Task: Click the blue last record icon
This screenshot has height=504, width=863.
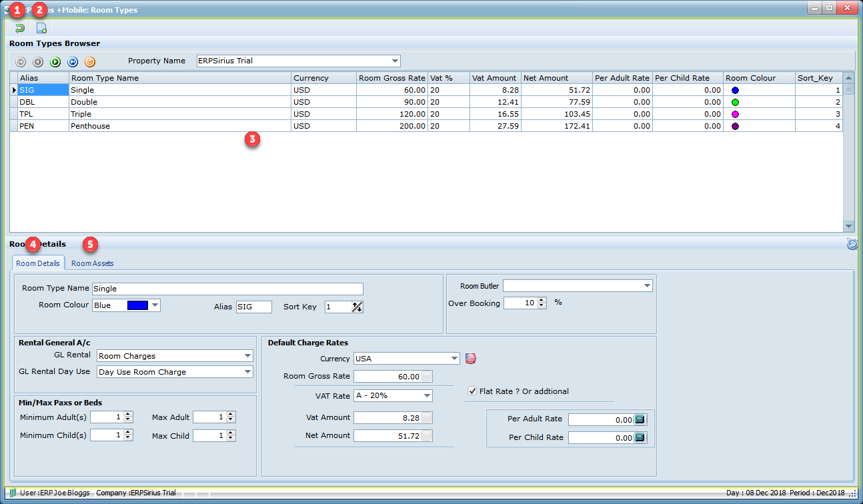Action: pyautogui.click(x=73, y=62)
